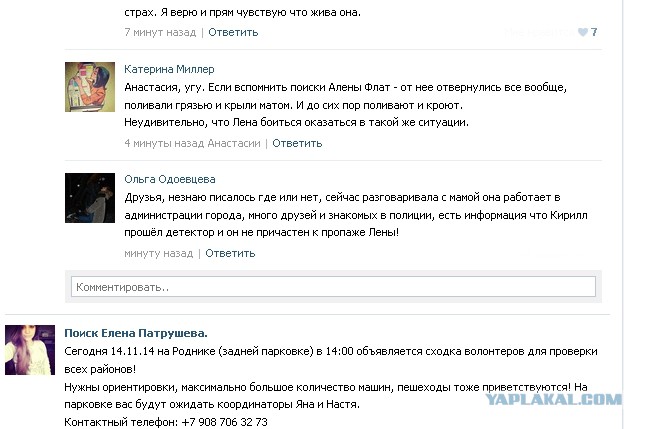Screen dimensions: 648x429
Task: Open the Поиск Елена Патрушева avatar
Action: [x=30, y=350]
